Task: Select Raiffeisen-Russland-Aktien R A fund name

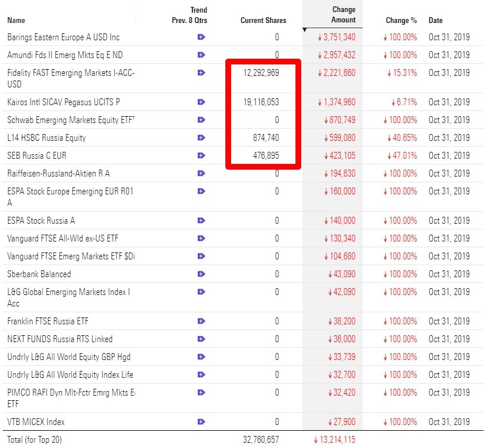Action: click(x=58, y=174)
